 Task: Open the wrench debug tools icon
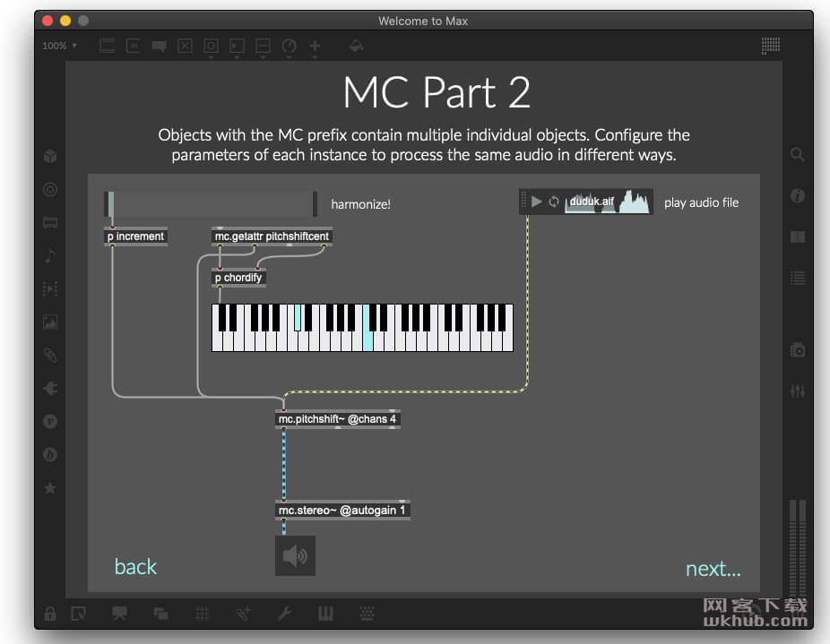click(x=284, y=614)
